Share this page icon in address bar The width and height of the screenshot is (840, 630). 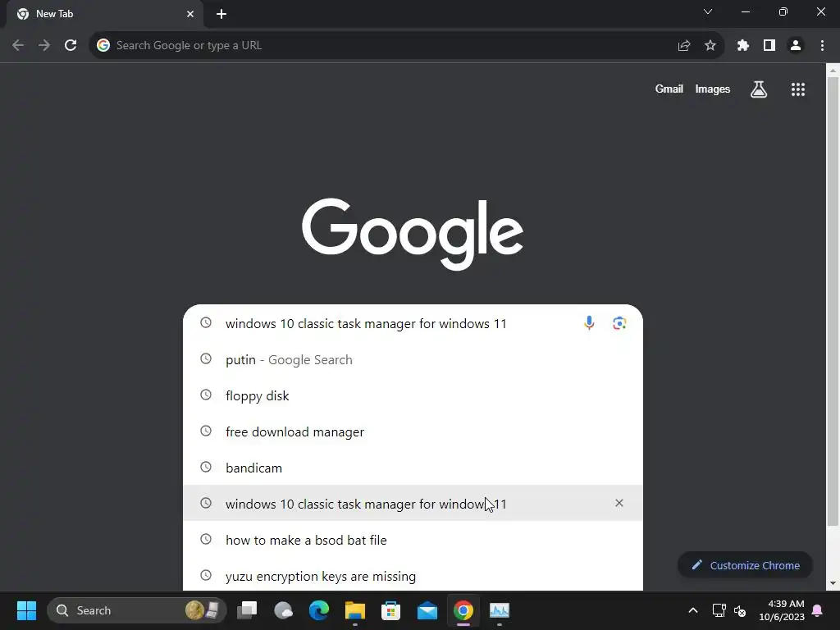pos(683,46)
